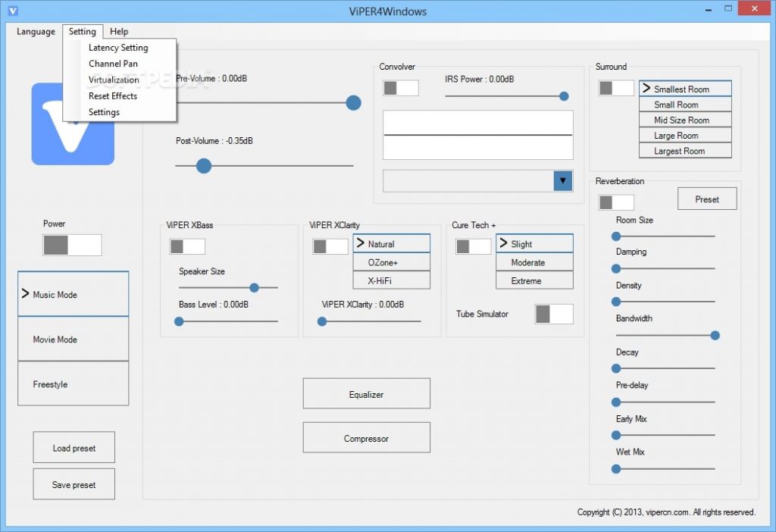Pick Extreme Cure Tech level

click(x=534, y=280)
